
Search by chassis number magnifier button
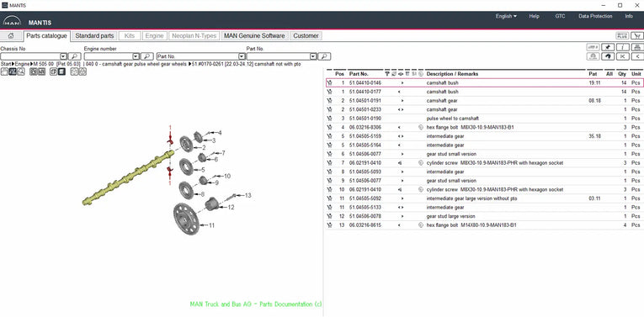point(74,56)
